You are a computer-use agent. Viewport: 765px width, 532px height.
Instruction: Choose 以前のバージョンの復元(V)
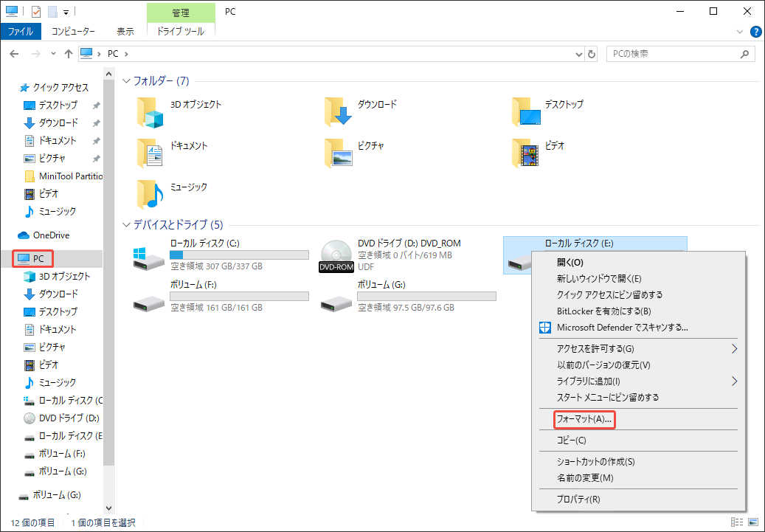(603, 365)
